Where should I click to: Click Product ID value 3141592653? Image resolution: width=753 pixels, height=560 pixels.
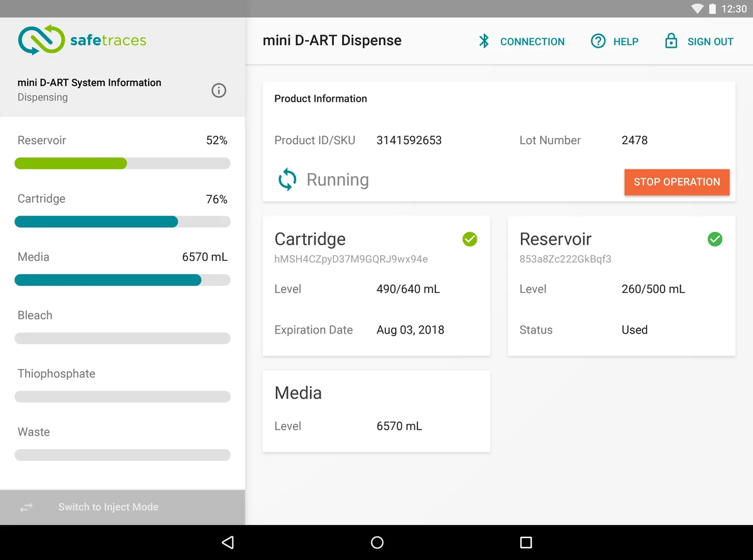pos(409,140)
